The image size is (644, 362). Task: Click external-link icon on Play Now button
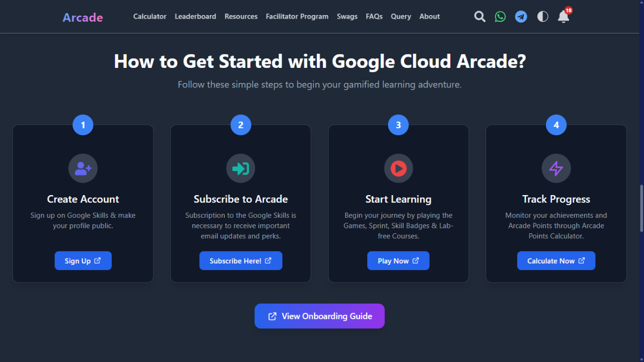coord(416,260)
